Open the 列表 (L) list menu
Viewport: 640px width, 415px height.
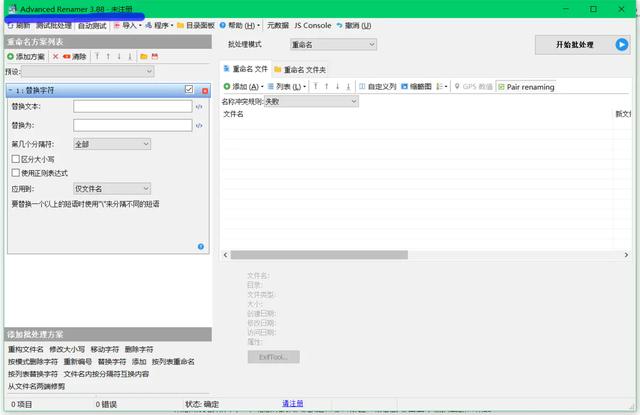point(287,87)
